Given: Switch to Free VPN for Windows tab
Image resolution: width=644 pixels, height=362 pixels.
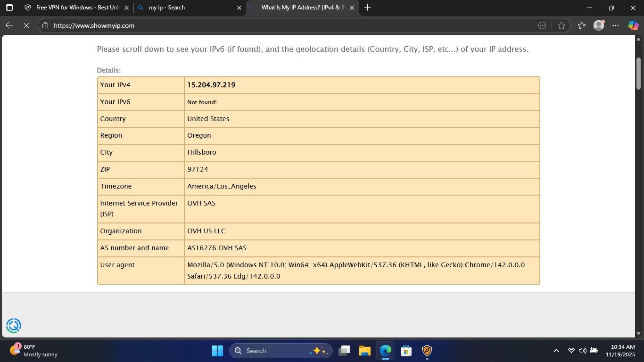Looking at the screenshot, I should (75, 8).
